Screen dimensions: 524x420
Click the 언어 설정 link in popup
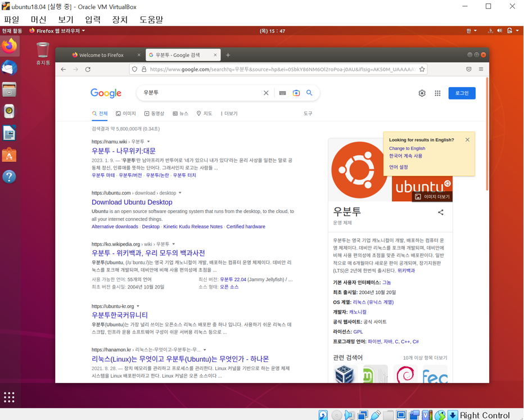pyautogui.click(x=399, y=167)
